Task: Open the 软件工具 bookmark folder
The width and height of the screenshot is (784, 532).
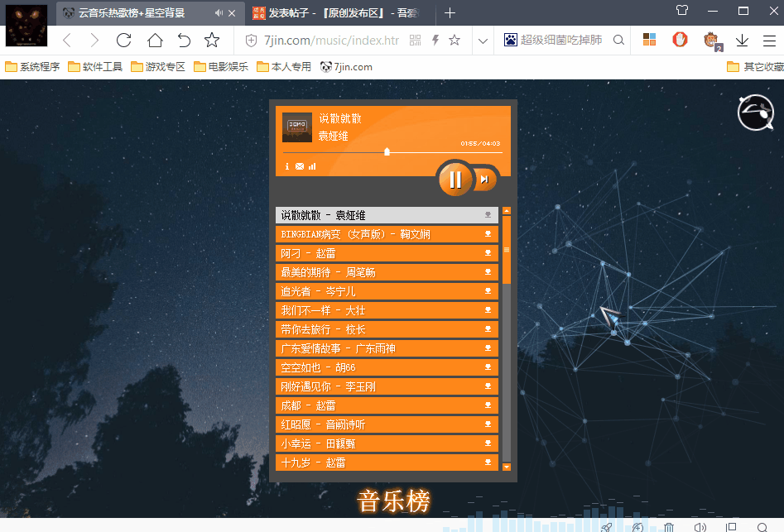Action: pos(95,67)
